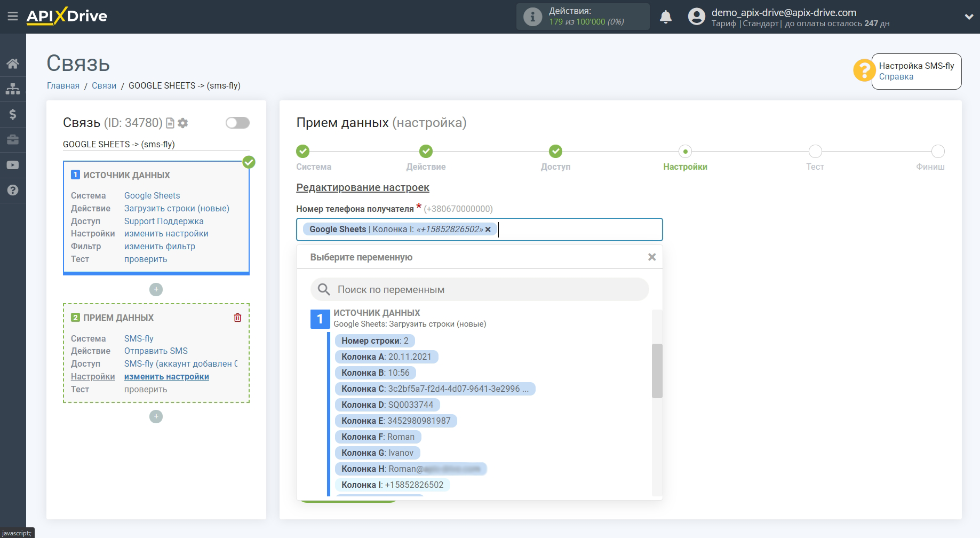Click the copy document icon near connection ID
Screen dimensions: 980x538
pos(170,123)
